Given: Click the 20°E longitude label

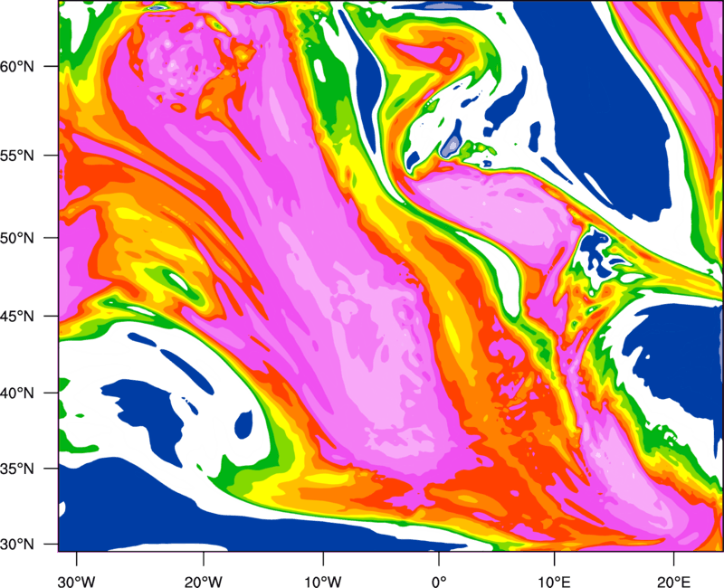Looking at the screenshot, I should pos(673,582).
